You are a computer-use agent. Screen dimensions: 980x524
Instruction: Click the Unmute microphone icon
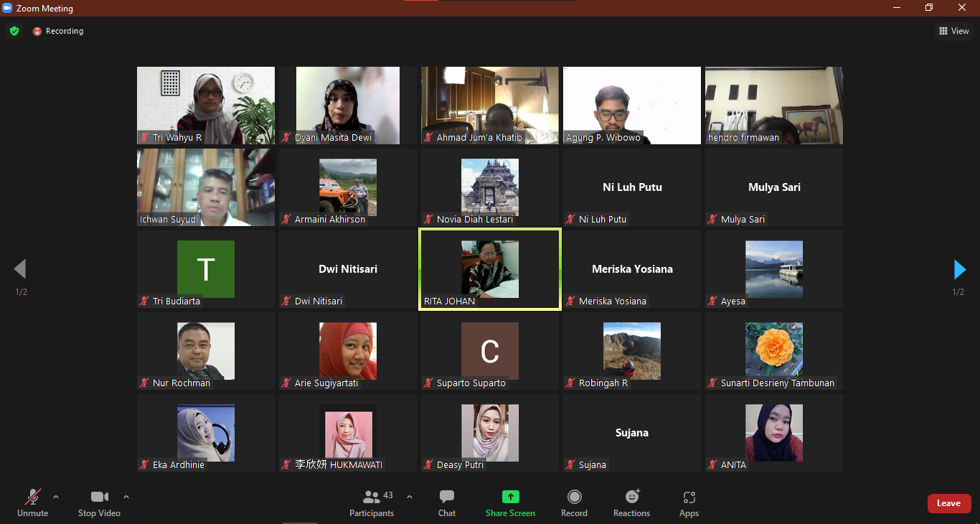click(x=32, y=497)
